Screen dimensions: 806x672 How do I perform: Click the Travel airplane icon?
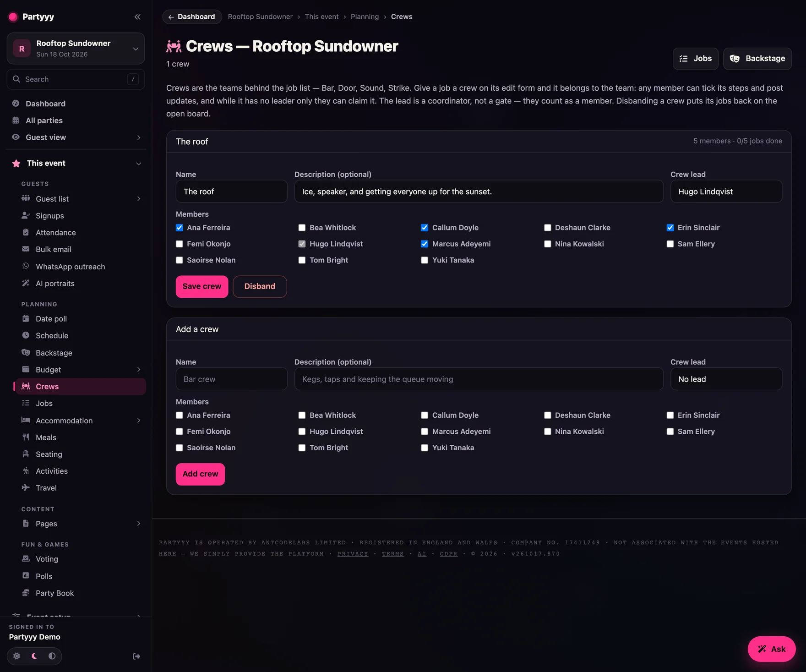pyautogui.click(x=26, y=488)
